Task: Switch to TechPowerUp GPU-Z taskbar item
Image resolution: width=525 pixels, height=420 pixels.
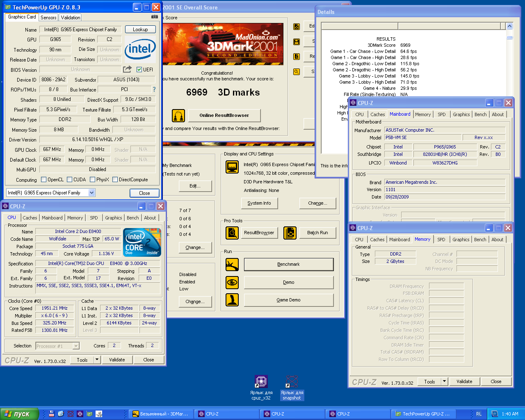Action: [422, 414]
